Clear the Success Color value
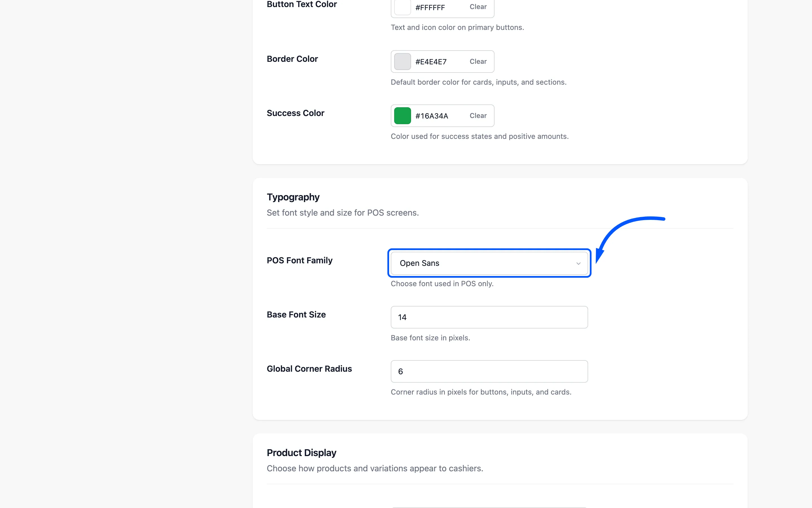This screenshot has width=812, height=508. (478, 116)
